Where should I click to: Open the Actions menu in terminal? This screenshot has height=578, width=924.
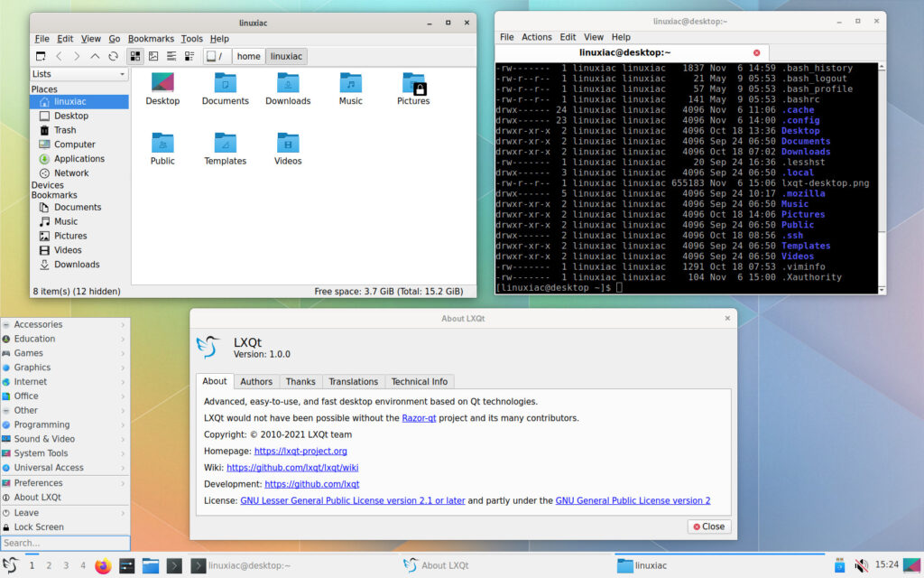[536, 37]
